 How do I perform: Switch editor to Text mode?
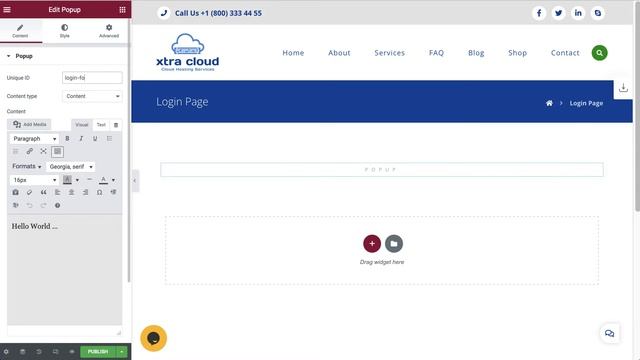pos(101,125)
